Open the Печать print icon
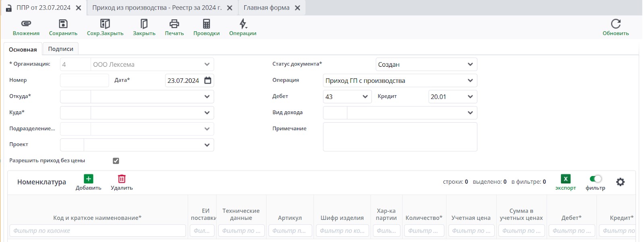 174,24
